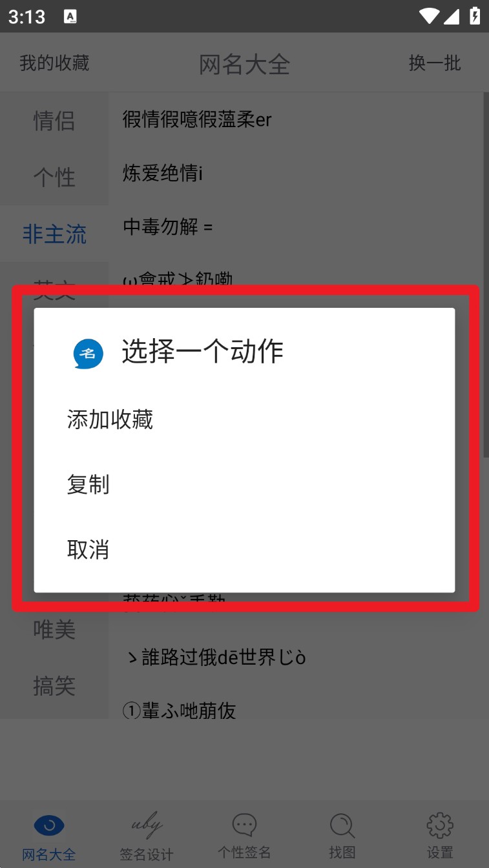Select the 非主流 category
Viewport: 489px width, 868px height.
[54, 234]
